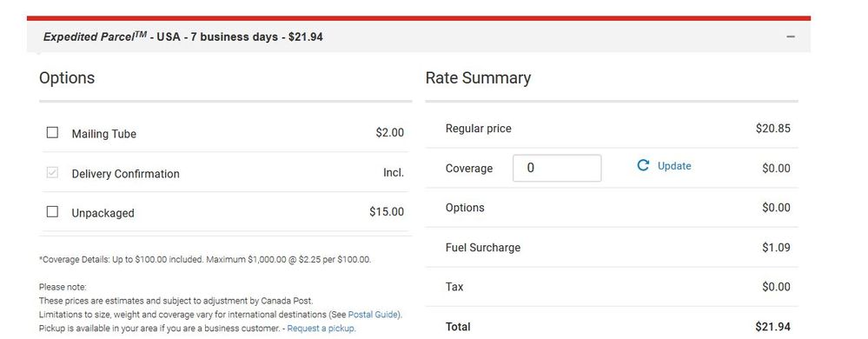
Task: Click the Unpackaged option label
Action: coord(103,213)
